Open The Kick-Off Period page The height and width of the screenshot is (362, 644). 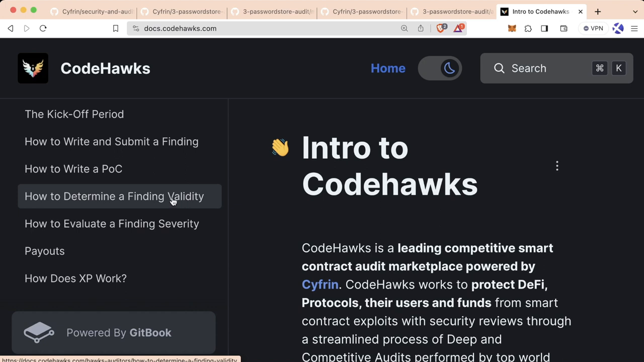pos(74,114)
